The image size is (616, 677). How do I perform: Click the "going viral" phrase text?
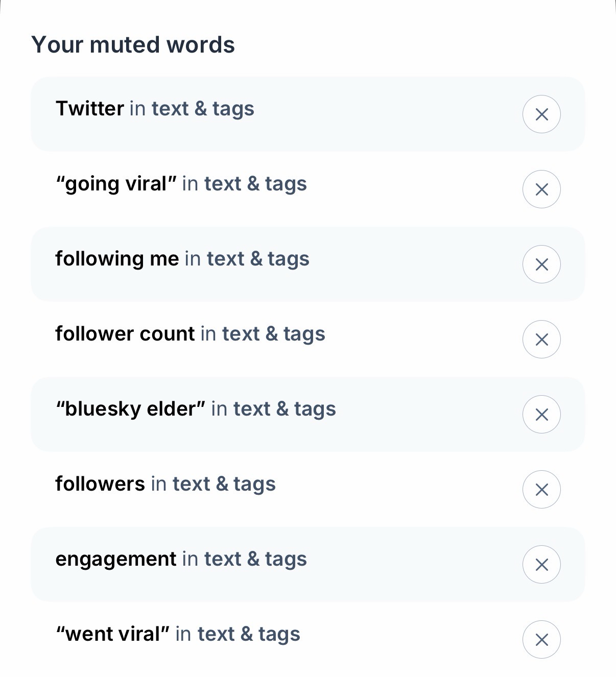click(116, 184)
